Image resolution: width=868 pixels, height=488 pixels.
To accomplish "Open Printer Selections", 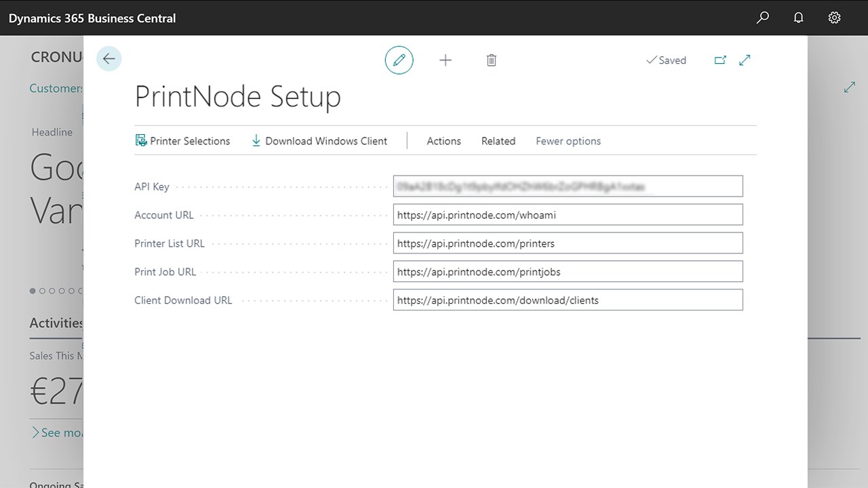I will pos(183,141).
